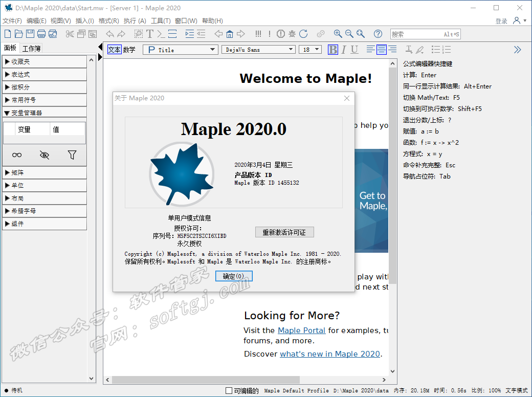Click the 搜索 search field
532x397 pixels.
(426, 34)
